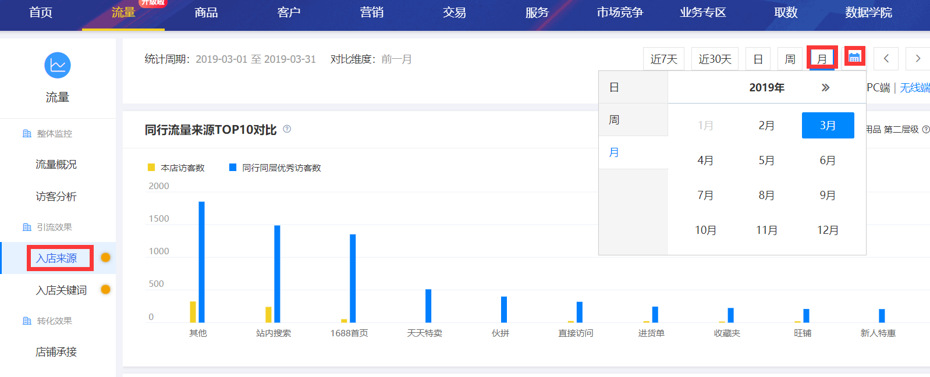
Task: Toggle 本店访客数 yellow legend swatch
Action: (x=151, y=168)
